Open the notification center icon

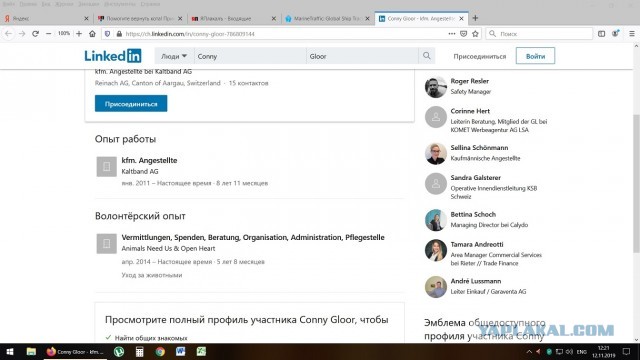626,351
